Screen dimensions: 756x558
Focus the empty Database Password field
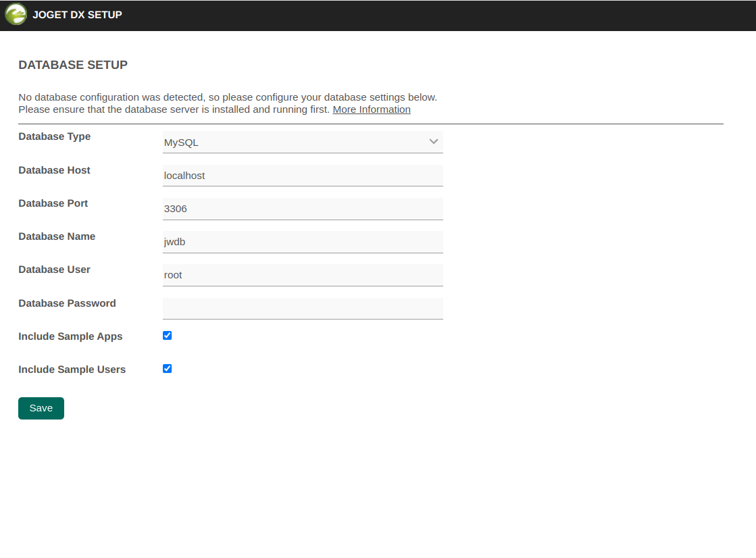[303, 308]
